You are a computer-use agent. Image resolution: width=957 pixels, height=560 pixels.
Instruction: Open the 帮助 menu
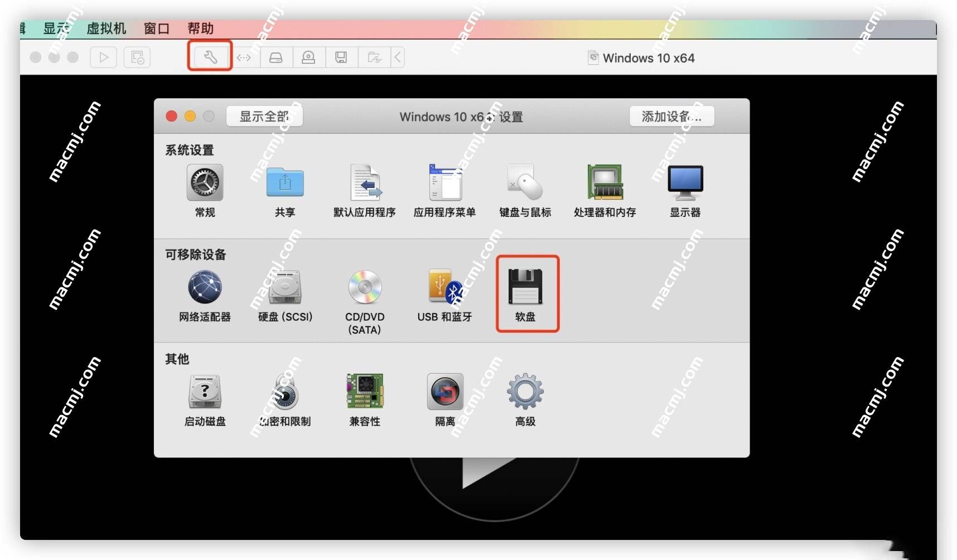click(x=201, y=28)
